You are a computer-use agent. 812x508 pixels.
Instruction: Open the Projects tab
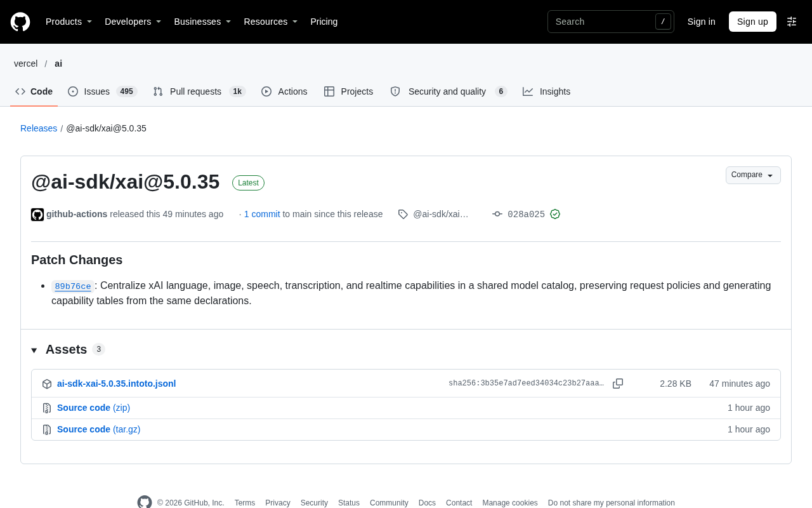coord(349,91)
